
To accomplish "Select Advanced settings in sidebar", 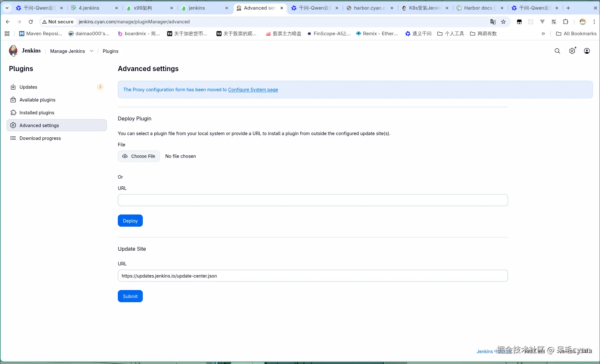I will (x=57, y=125).
